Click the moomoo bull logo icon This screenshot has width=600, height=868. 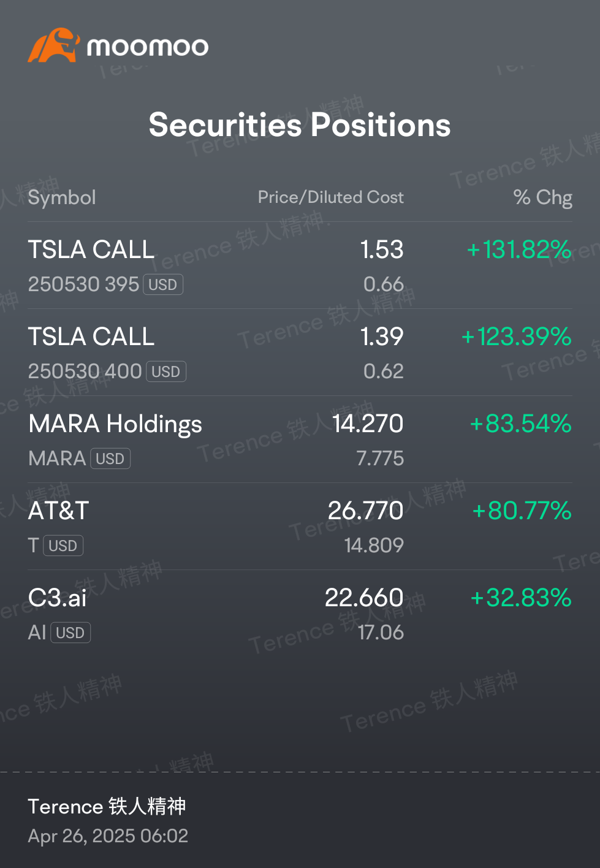tap(54, 45)
